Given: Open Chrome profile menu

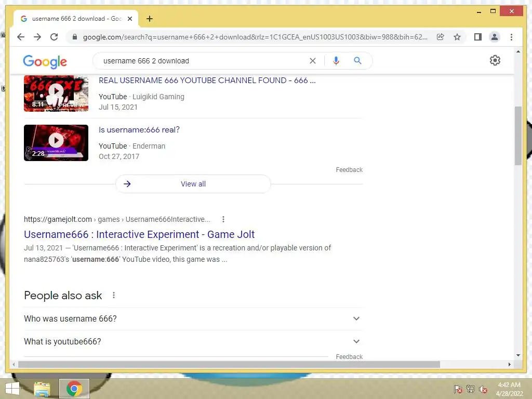Looking at the screenshot, I should [495, 37].
